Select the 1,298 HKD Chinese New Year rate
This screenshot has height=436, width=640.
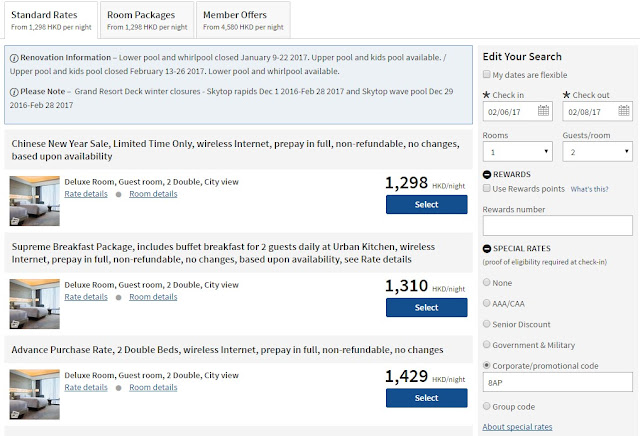(426, 205)
